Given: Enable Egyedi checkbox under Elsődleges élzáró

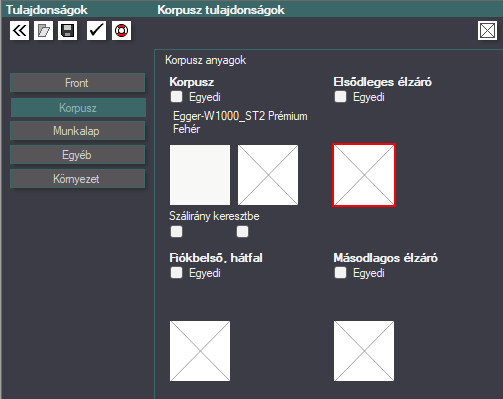Looking at the screenshot, I should (x=340, y=97).
